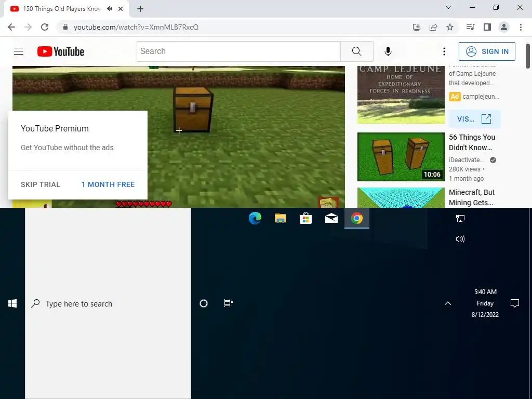Click Type here to search box

108,303
